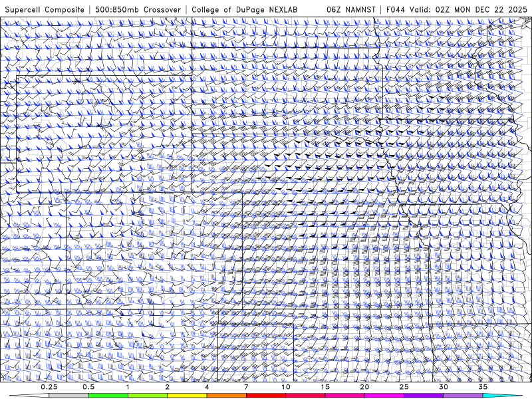Click the '7' legend value label
Viewport: 532px width, 399px height.
tap(246, 387)
